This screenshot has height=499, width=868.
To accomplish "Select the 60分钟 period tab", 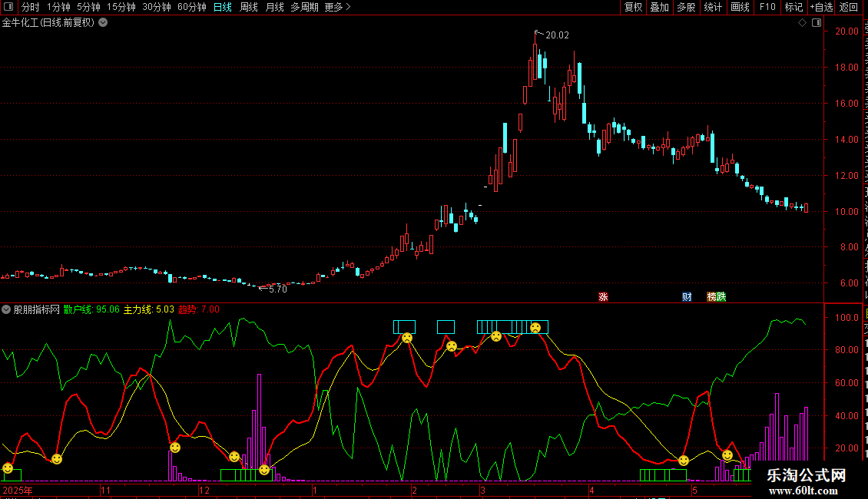I will [x=192, y=7].
